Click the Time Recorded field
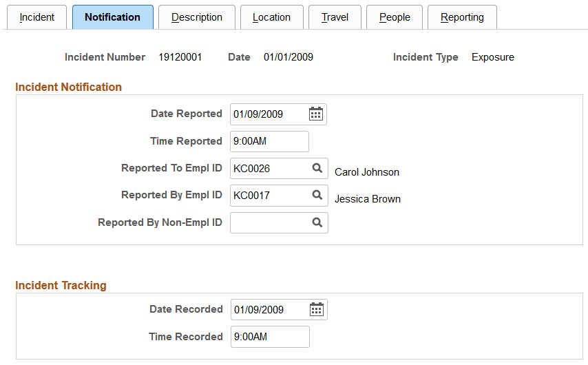Image resolution: width=588 pixels, height=365 pixels. click(x=270, y=337)
